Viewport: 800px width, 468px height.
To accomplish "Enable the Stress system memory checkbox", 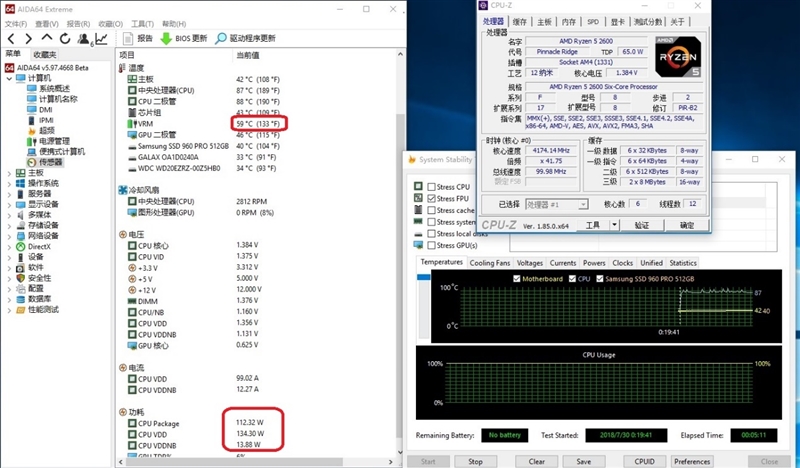I will click(432, 222).
